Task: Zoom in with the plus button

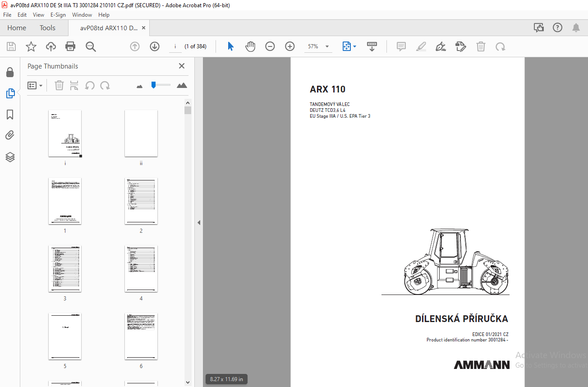Action: pos(290,46)
